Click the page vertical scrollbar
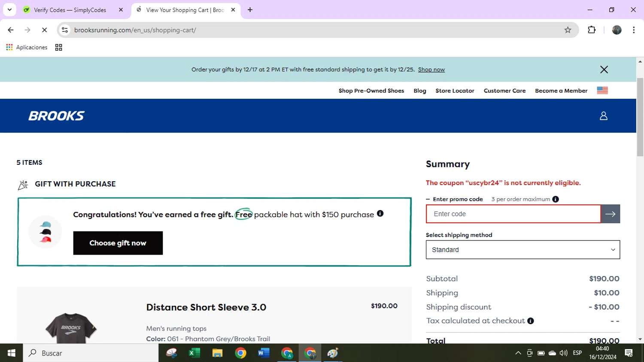This screenshot has width=644, height=362. pos(640,117)
